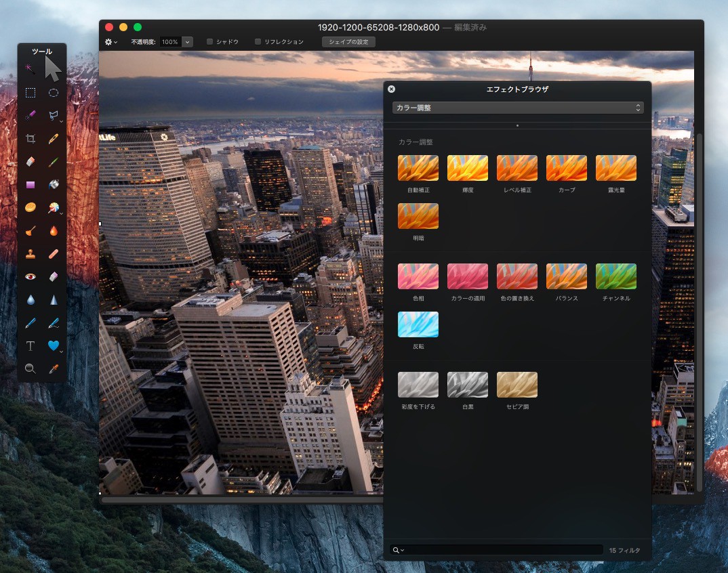Open the バランス effect thumbnail

pyautogui.click(x=567, y=276)
